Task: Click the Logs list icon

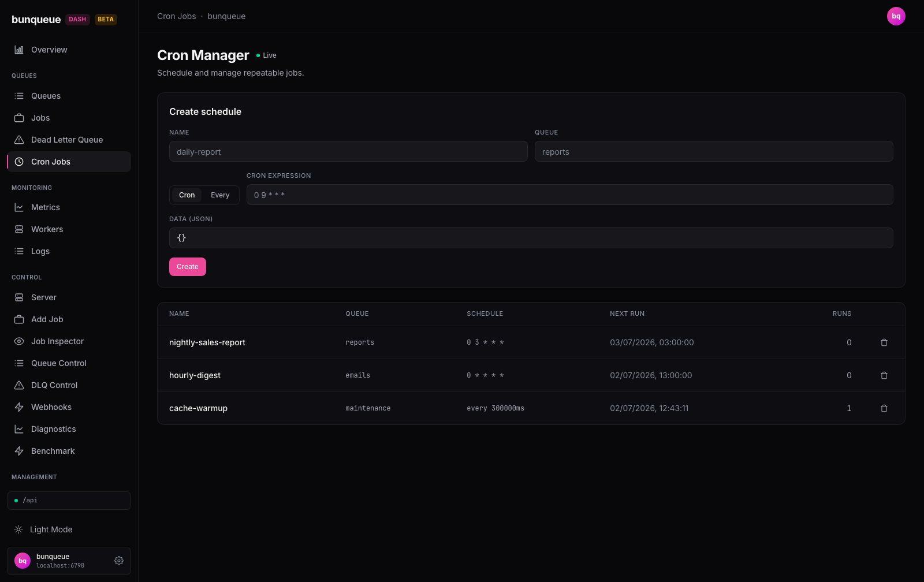Action: 19,251
